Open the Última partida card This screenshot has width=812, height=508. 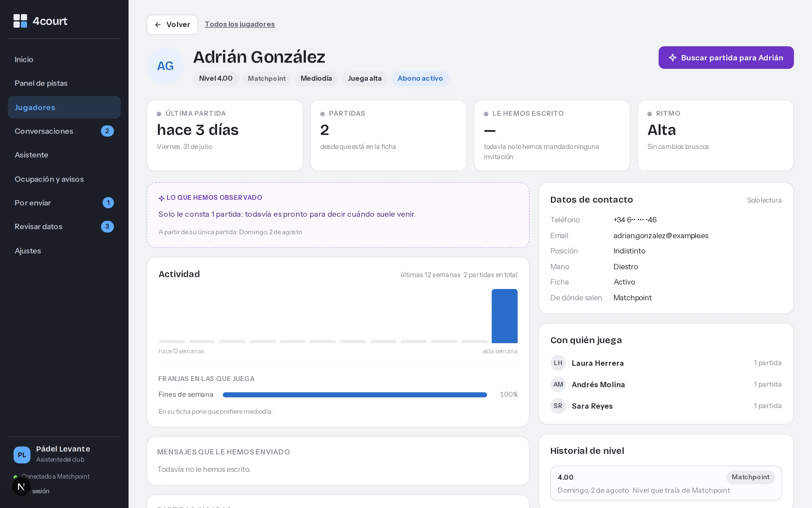coord(225,135)
